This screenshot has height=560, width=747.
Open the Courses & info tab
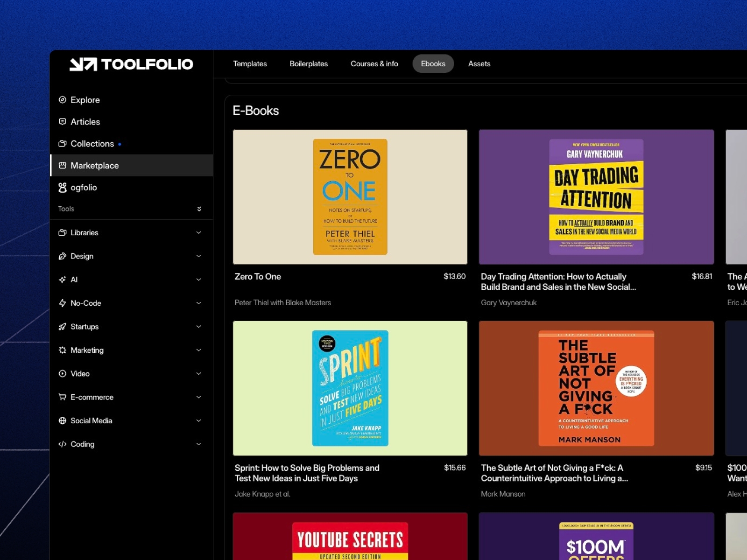pyautogui.click(x=374, y=64)
